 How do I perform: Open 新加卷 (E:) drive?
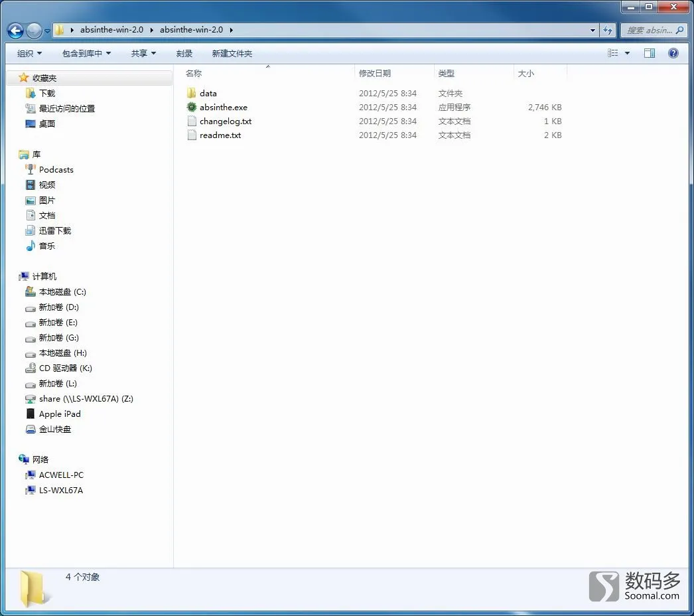(x=58, y=323)
